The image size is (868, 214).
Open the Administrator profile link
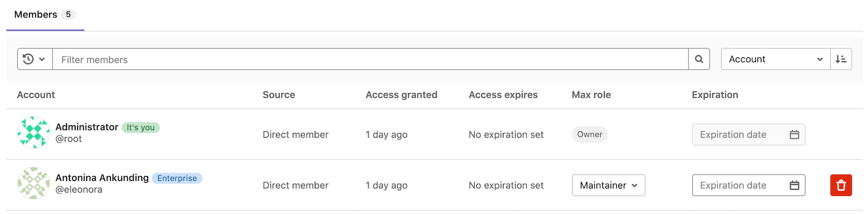tap(87, 127)
